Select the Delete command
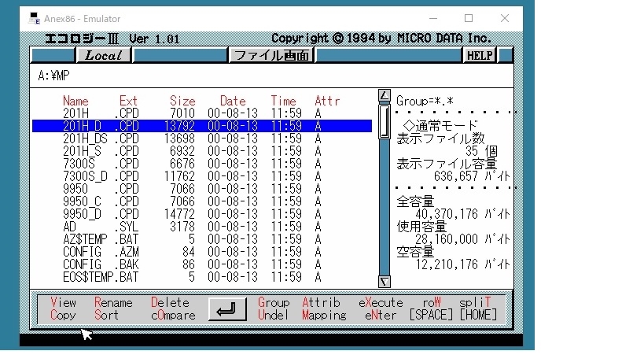This screenshot has width=644, height=362. point(170,302)
